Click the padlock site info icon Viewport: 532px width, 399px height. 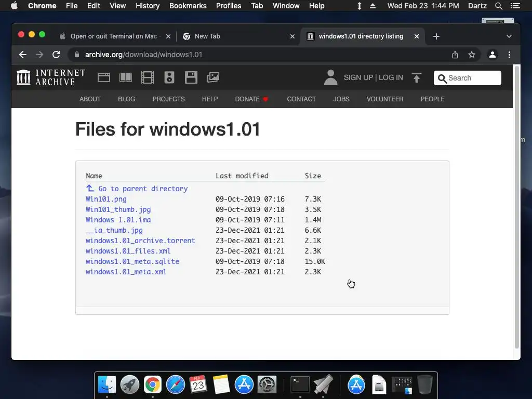coord(77,55)
